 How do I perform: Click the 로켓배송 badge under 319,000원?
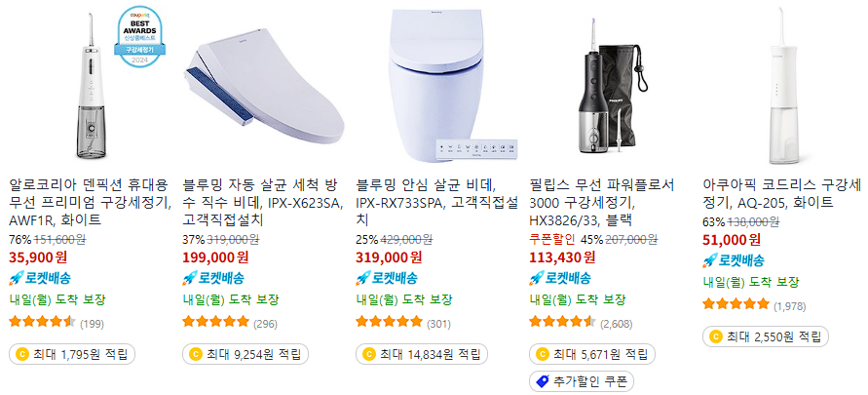point(387,278)
